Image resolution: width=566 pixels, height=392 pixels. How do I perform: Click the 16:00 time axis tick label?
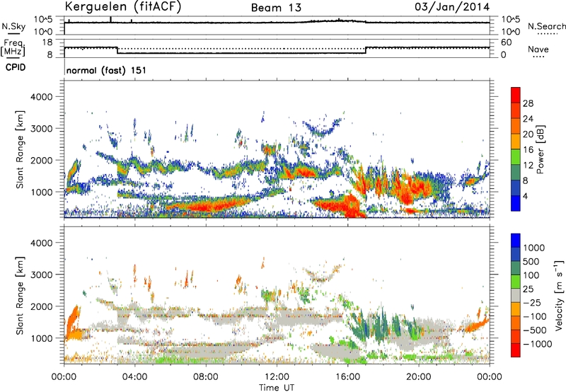tap(347, 377)
